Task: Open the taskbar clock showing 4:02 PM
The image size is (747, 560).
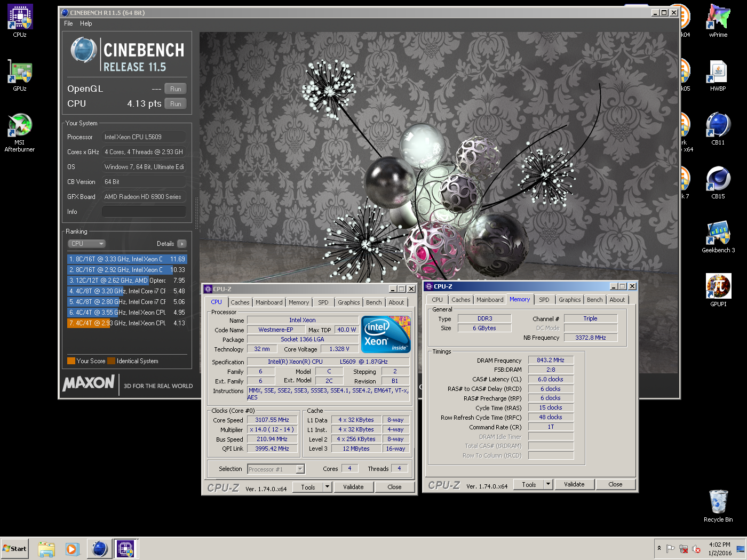Action: tap(719, 549)
